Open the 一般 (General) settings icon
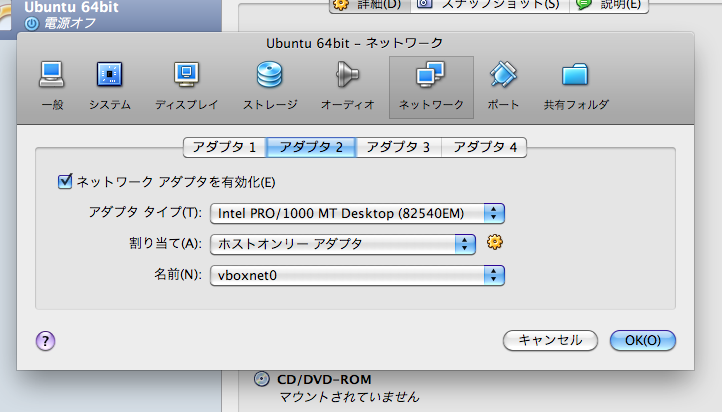 (x=52, y=83)
